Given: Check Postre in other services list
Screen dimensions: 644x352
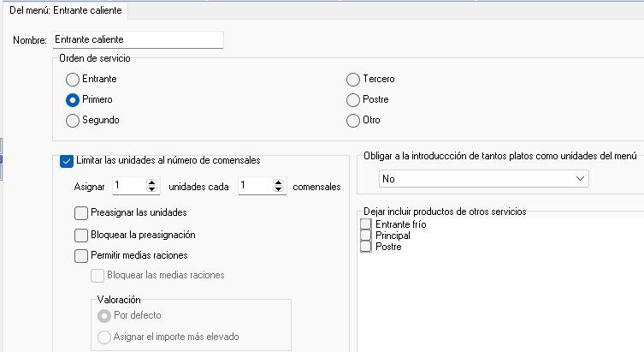Looking at the screenshot, I should (x=365, y=247).
